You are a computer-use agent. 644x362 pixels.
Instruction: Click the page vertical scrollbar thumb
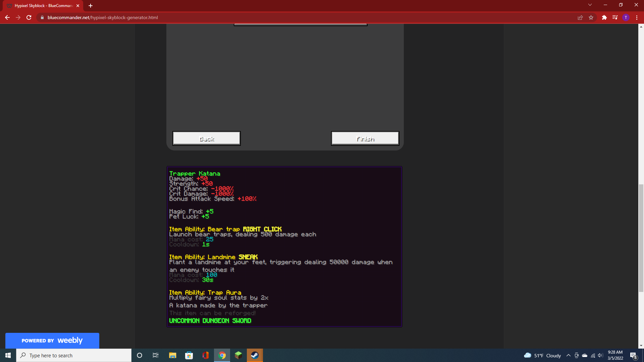coord(641,238)
